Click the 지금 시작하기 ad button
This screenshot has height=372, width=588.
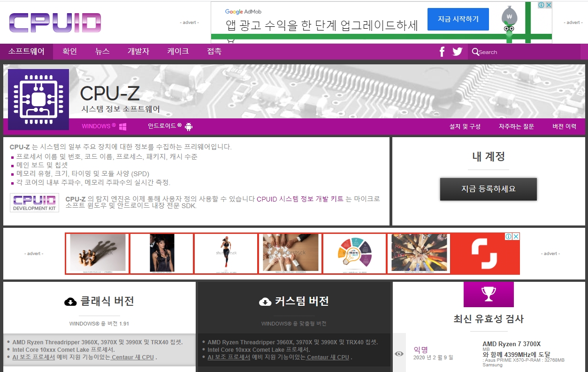click(458, 19)
